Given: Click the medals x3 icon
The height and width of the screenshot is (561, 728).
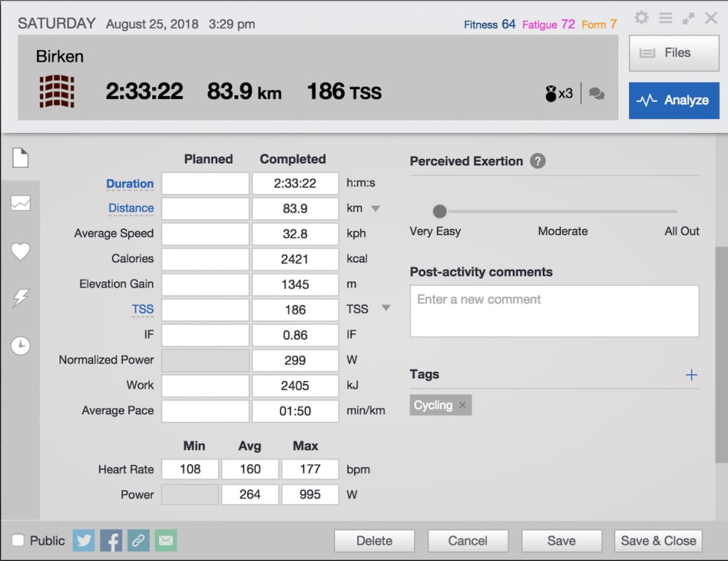Looking at the screenshot, I should coord(559,94).
